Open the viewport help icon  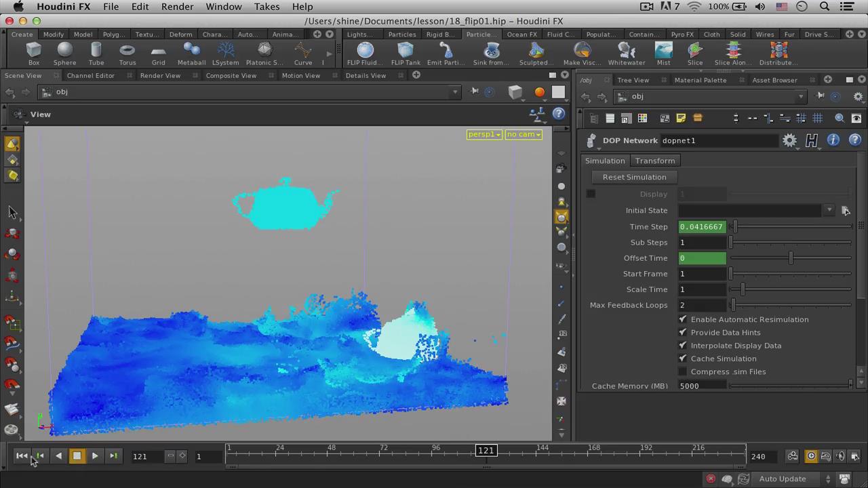(x=559, y=114)
